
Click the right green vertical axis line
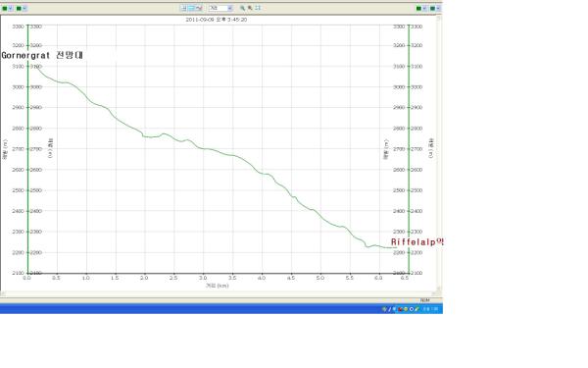409,149
